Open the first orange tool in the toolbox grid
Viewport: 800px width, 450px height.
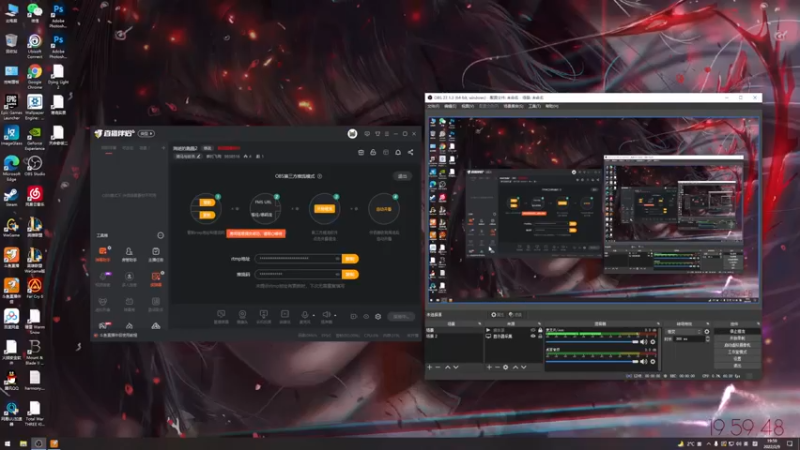103,254
